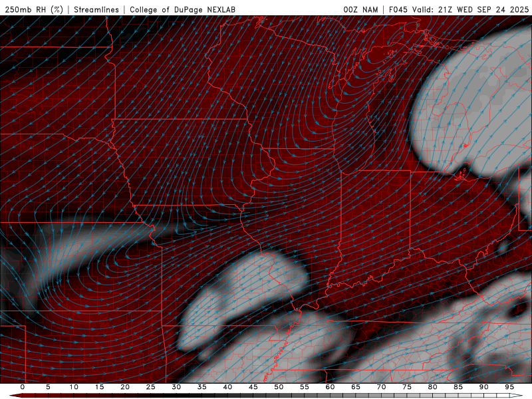Screen dimensions: 532x399
Task: Click the "45" colorbar tick label
Action: [x=253, y=387]
